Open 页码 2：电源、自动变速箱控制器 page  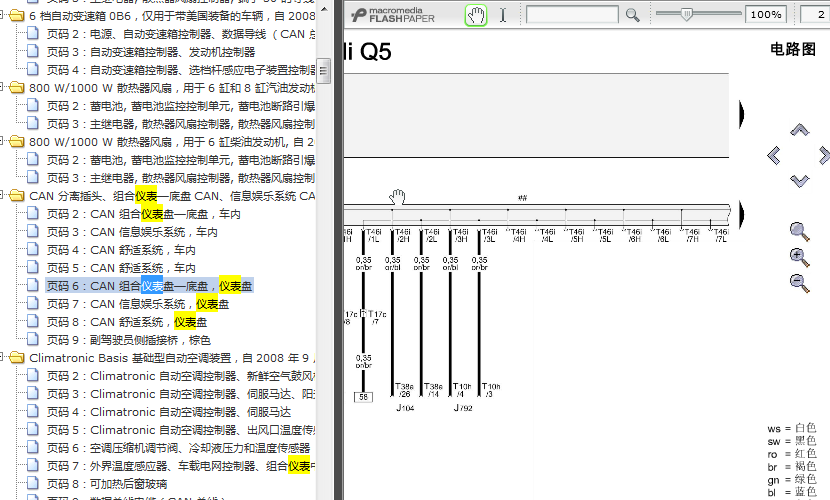click(181, 34)
